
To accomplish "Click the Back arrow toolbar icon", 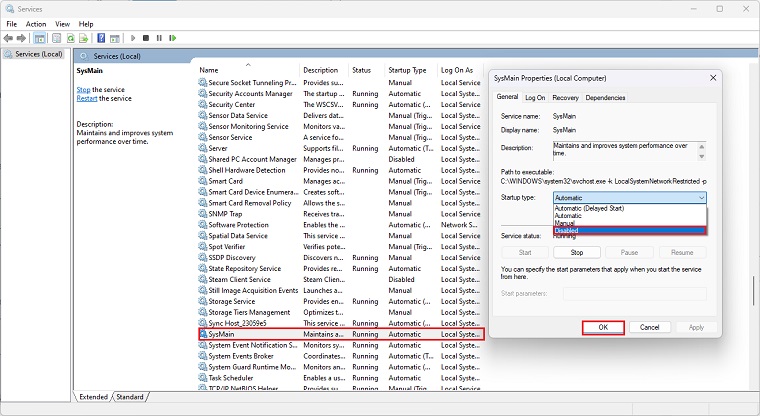I will pyautogui.click(x=8, y=38).
